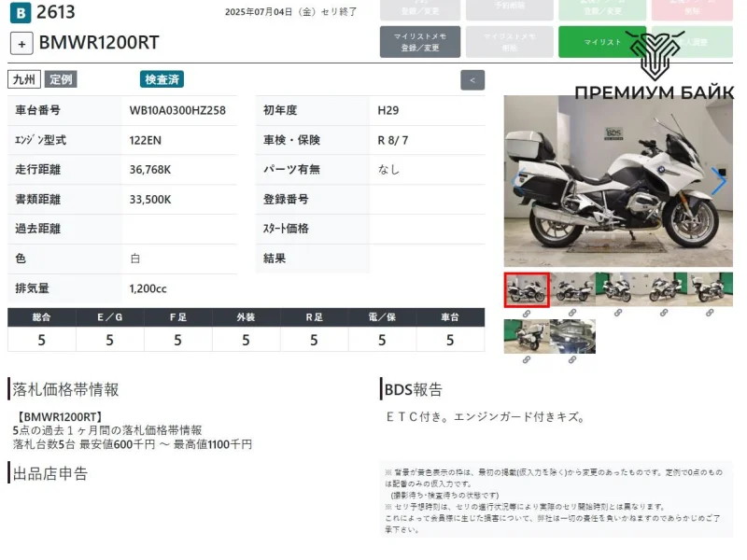Screen dimensions: 747x560
Task: Open link icon under dashboard close-up thumbnail
Action: tap(572, 360)
